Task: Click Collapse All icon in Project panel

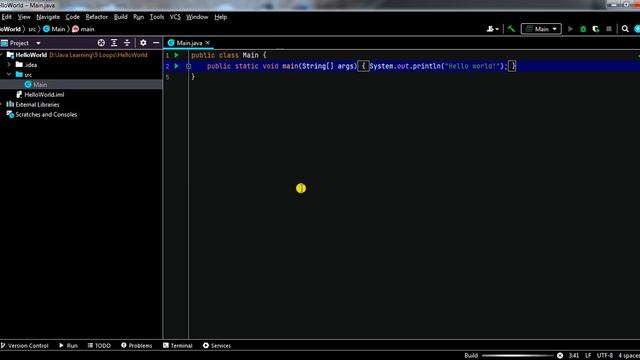Action: [127, 42]
